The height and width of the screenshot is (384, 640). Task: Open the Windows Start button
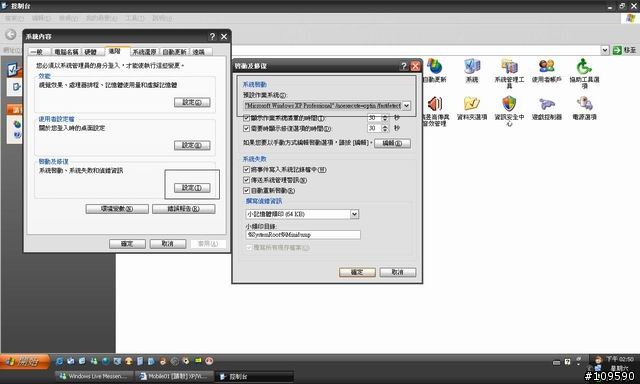tap(25, 362)
